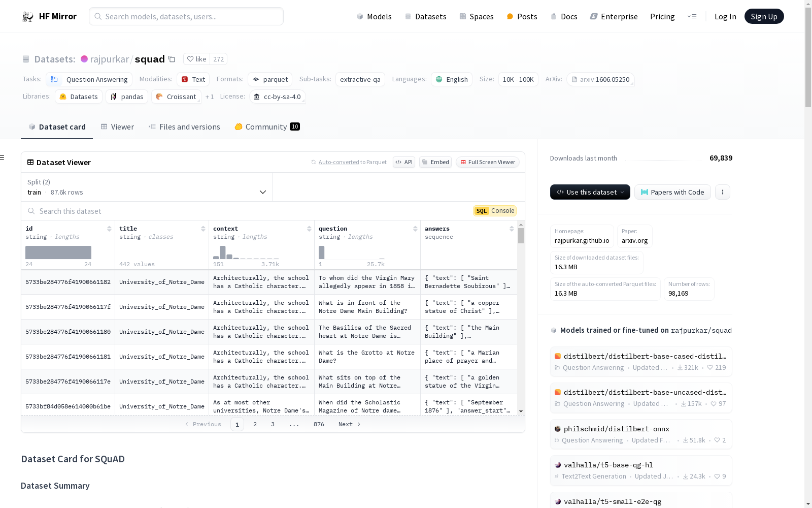812x508 pixels.
Task: Expand the +1 additional libraries
Action: click(210, 97)
